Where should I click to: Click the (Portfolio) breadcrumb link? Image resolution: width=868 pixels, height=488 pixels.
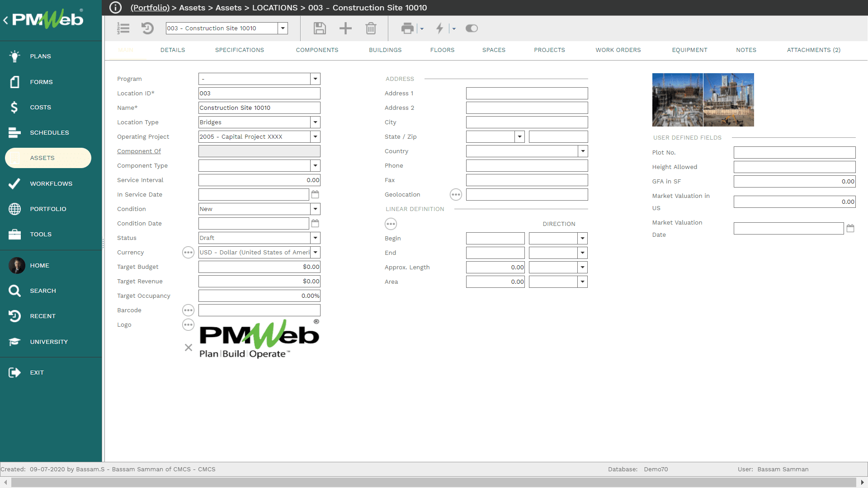coord(150,8)
